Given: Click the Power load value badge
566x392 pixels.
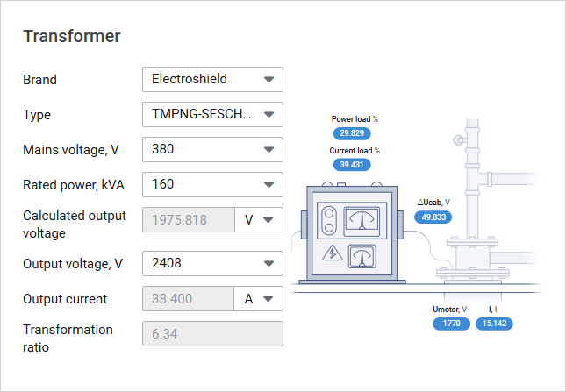Looking at the screenshot, I should (x=352, y=133).
